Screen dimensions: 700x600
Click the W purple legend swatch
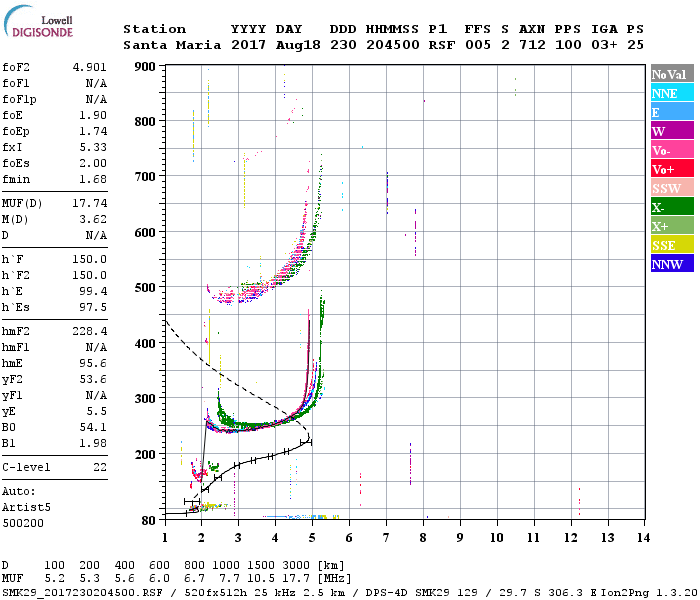tap(672, 131)
